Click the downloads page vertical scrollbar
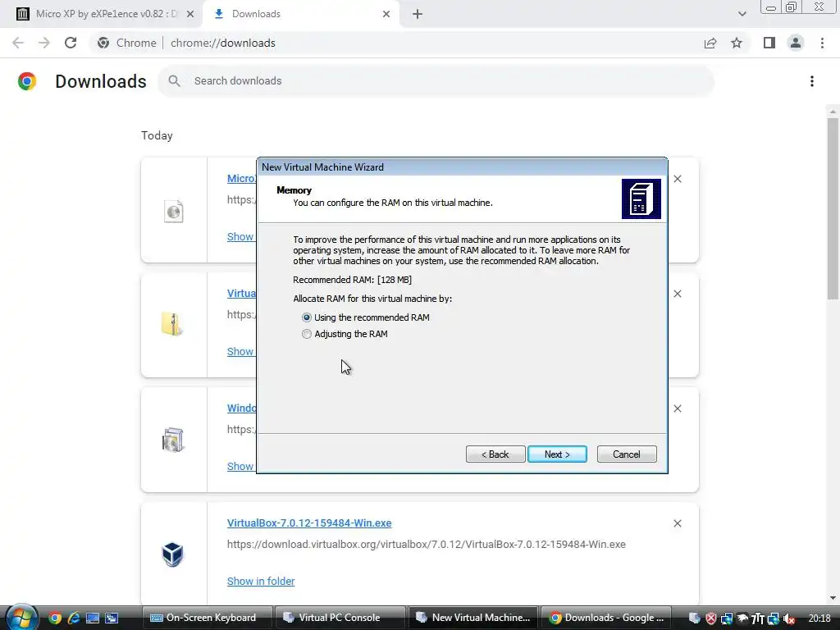840x630 pixels. (832, 209)
